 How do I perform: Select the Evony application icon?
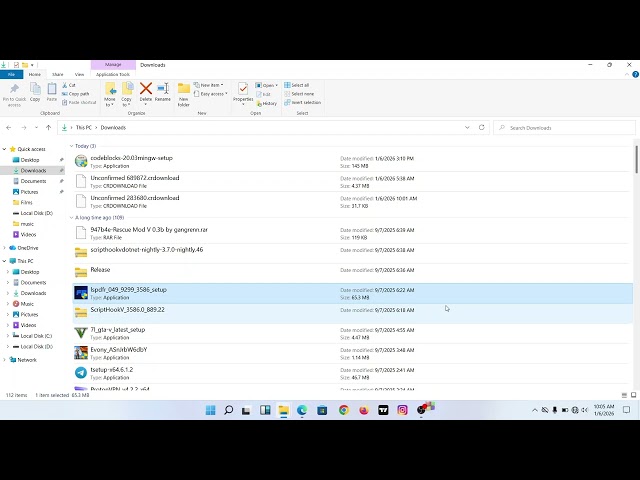point(81,353)
